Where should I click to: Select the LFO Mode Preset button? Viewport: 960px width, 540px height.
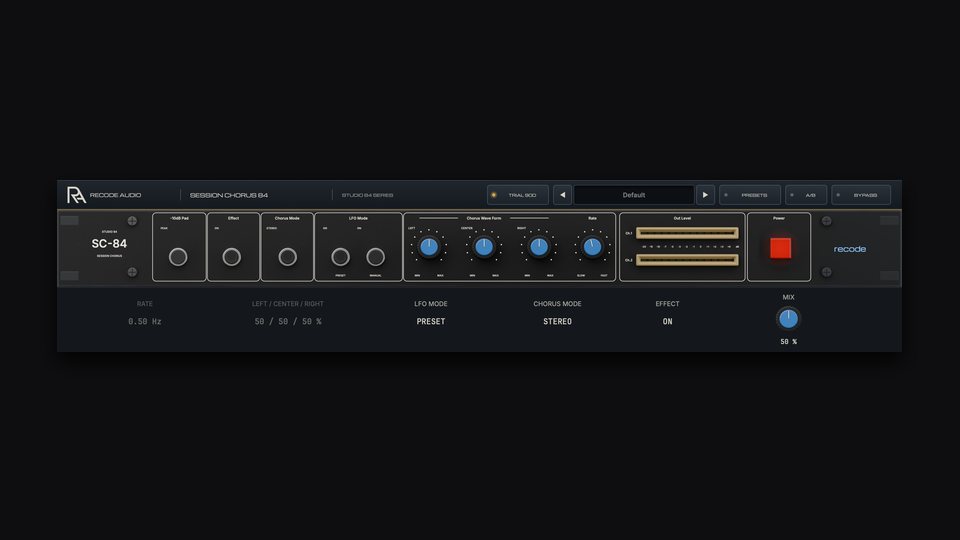(x=340, y=257)
